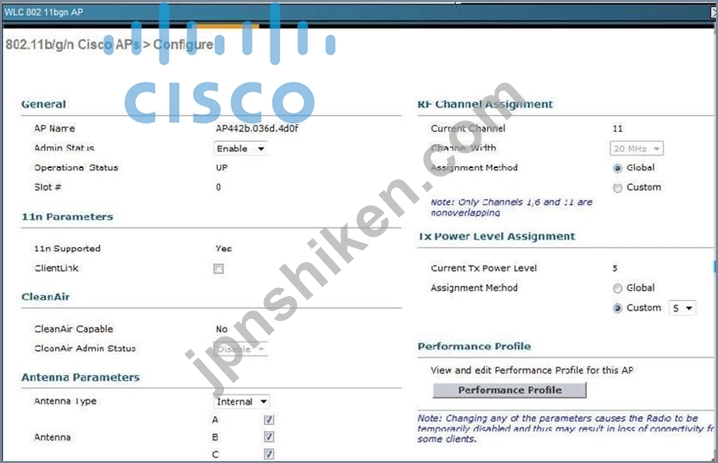Click the RF Channel Assignment section heading
Screen dimensions: 718x463
pos(485,104)
